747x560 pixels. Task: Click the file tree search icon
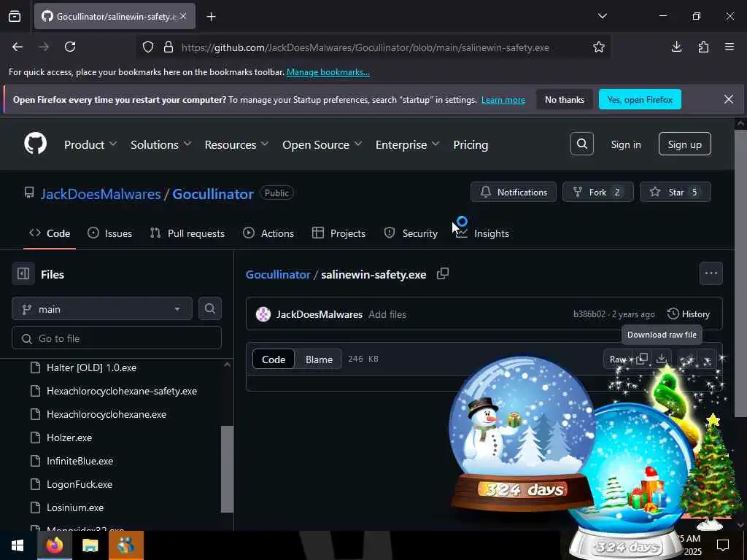[209, 308]
